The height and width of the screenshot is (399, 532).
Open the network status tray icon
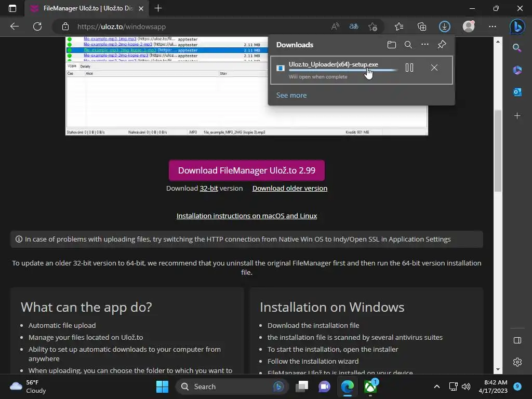[453, 387]
